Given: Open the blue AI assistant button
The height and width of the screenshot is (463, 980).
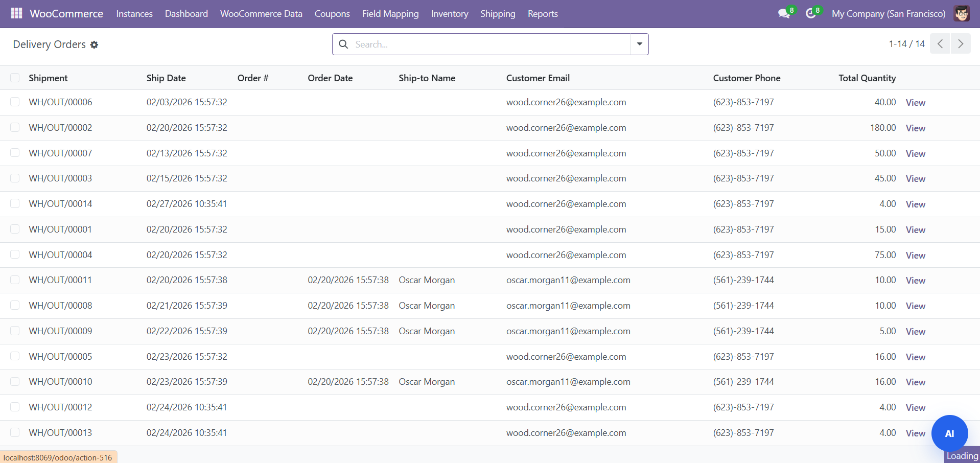Looking at the screenshot, I should 949,433.
